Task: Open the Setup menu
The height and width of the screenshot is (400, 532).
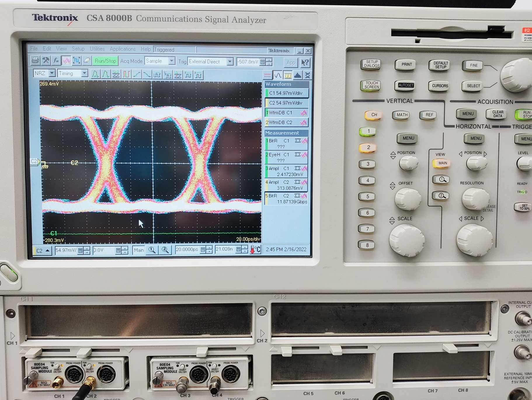Action: [78, 49]
